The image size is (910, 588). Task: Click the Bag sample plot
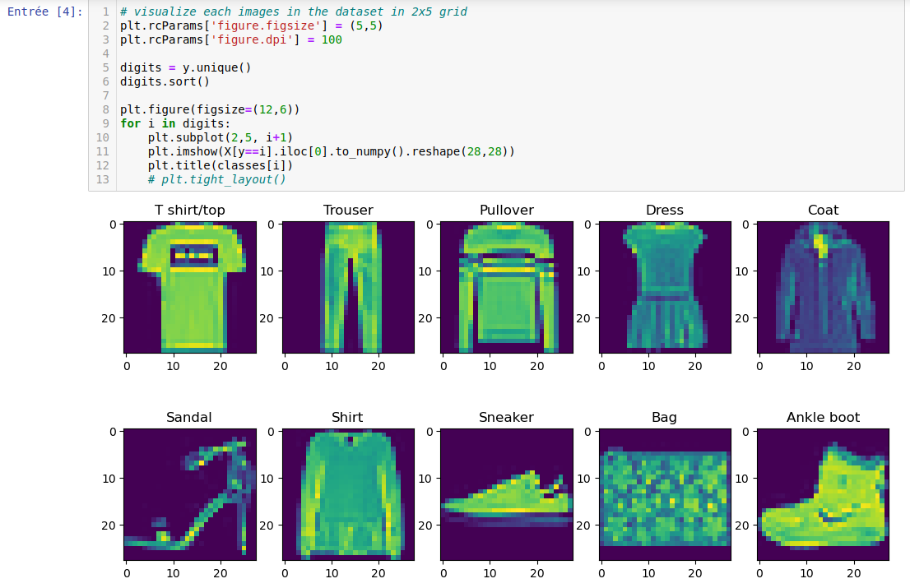664,494
